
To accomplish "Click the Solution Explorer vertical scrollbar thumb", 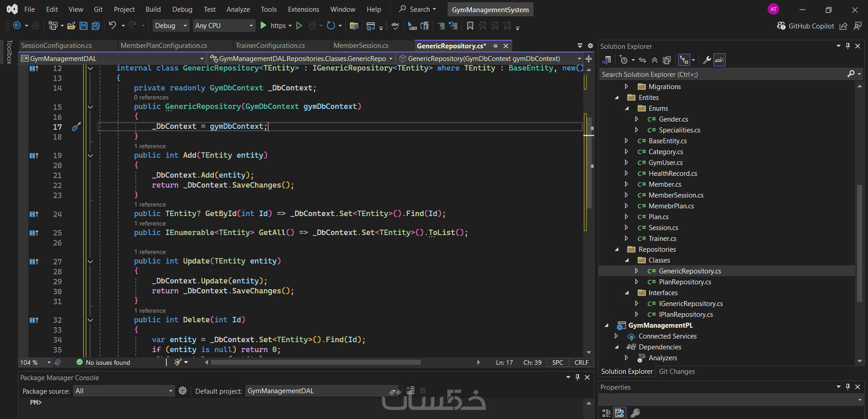I will coord(859,244).
